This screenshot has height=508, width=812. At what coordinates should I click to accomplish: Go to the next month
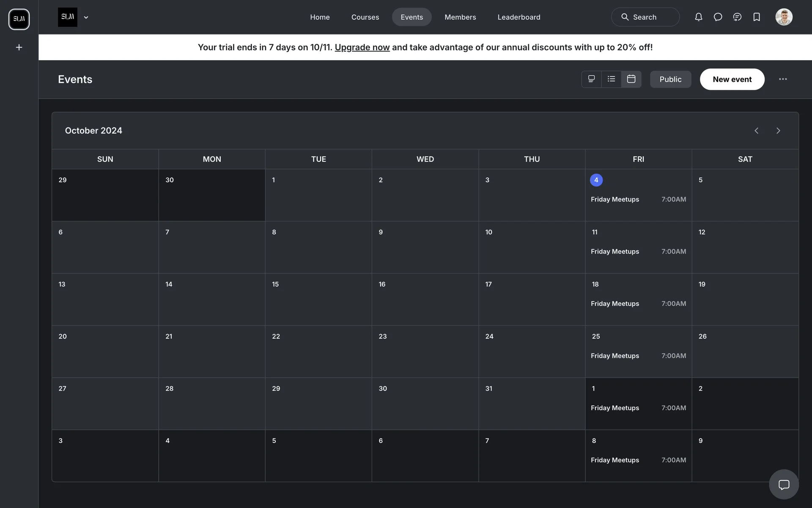pos(778,131)
